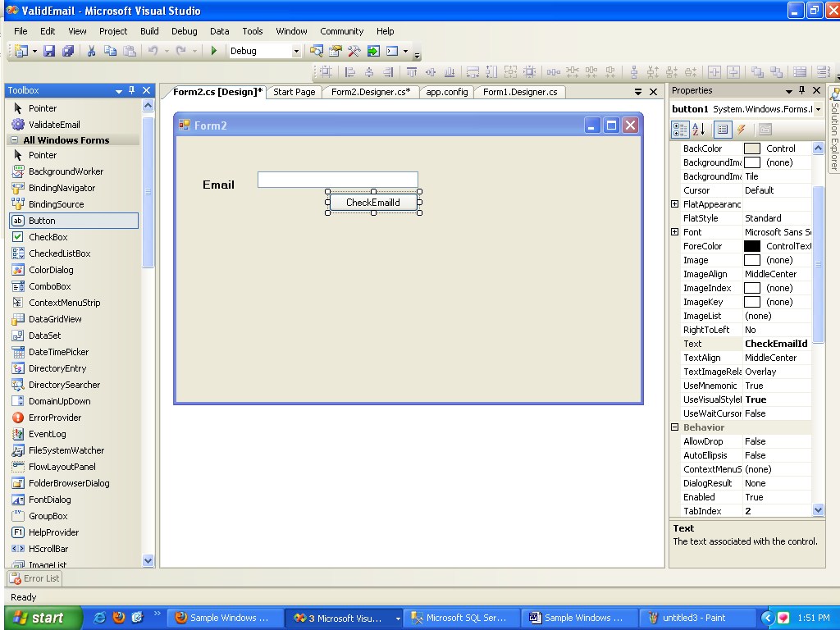Expand the Font property group
This screenshot has width=840, height=630.
[676, 231]
